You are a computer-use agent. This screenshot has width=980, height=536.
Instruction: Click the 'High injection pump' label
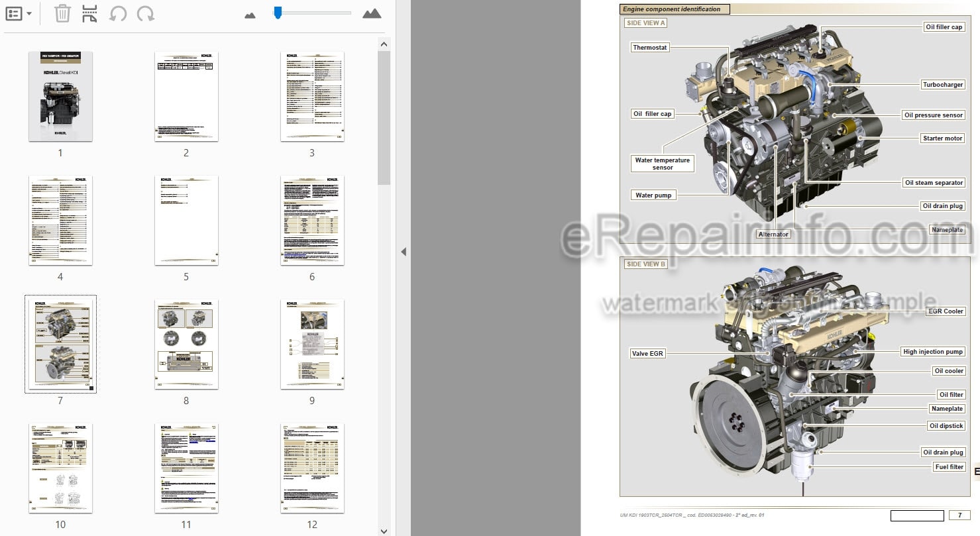(x=932, y=352)
